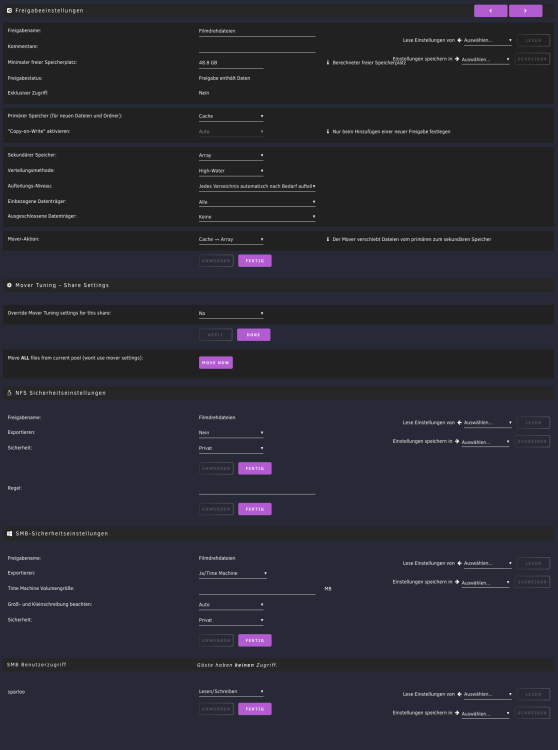Screen dimensions: 558x750
Task: Open NFS Exportieren dropdown showing Nein
Action: click(231, 433)
